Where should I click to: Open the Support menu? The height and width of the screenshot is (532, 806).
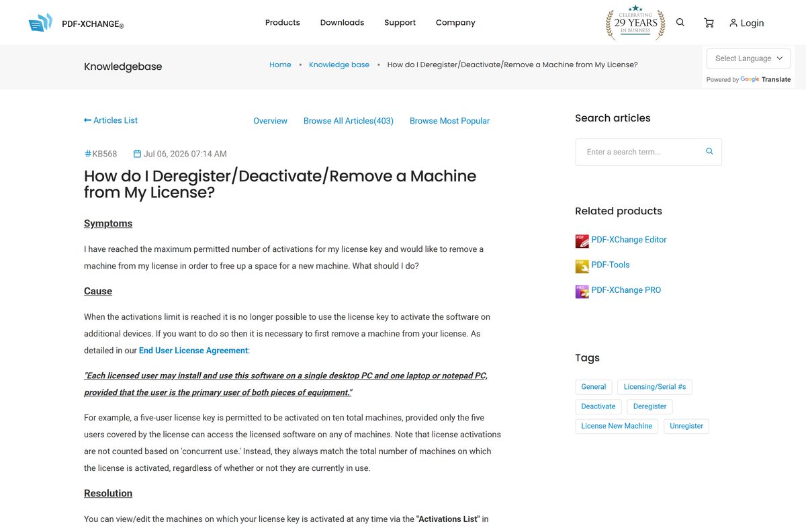400,23
